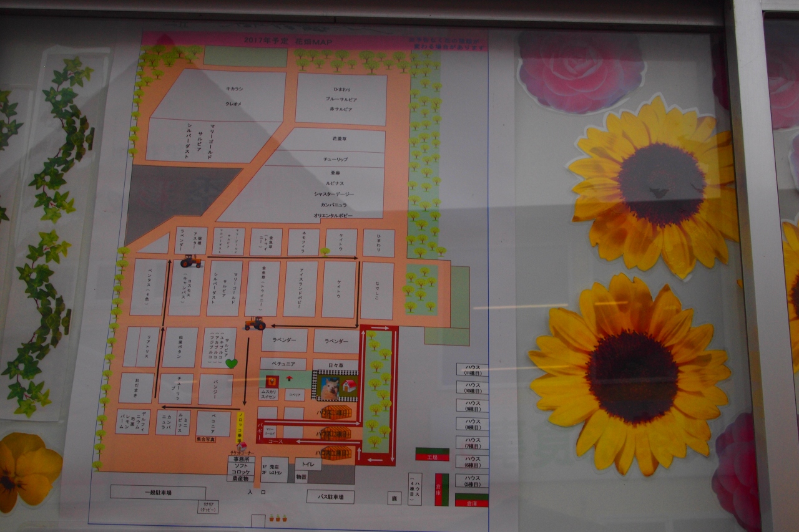The width and height of the screenshot is (799, 532).
Task: Click the tractor icon above the lavender plots
Action: pos(255,323)
